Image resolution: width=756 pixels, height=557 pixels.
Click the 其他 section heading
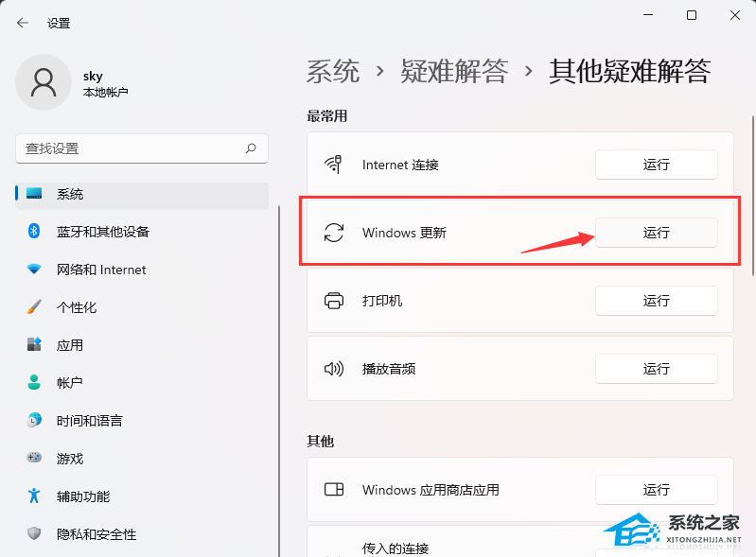pyautogui.click(x=320, y=441)
